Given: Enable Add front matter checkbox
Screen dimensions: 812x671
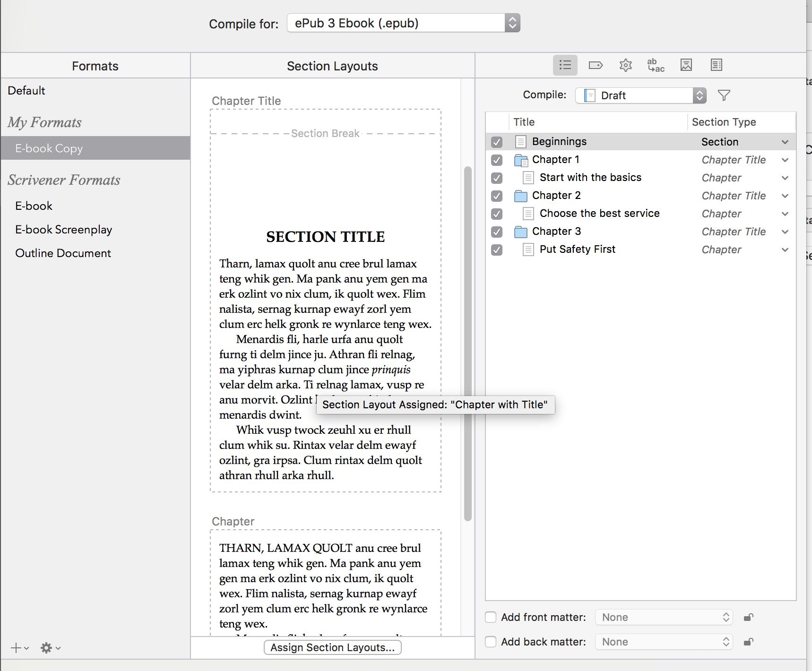Looking at the screenshot, I should (491, 617).
